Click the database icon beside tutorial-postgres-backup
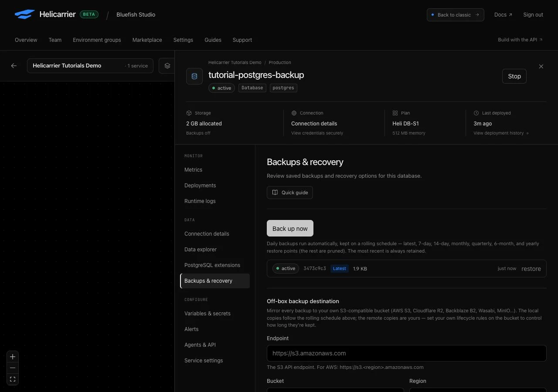 [194, 76]
